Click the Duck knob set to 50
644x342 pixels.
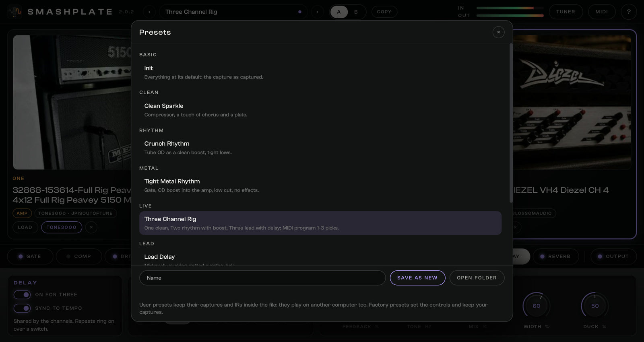tap(594, 306)
